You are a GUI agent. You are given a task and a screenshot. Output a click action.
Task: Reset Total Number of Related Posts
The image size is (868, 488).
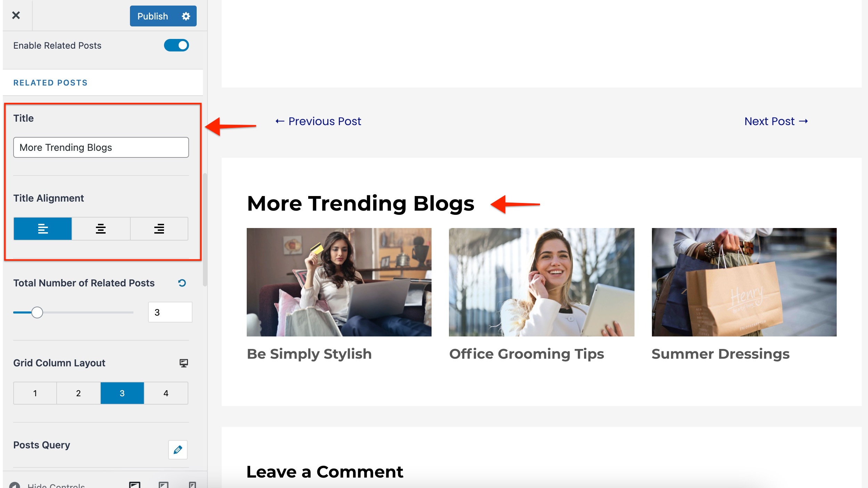click(x=182, y=283)
